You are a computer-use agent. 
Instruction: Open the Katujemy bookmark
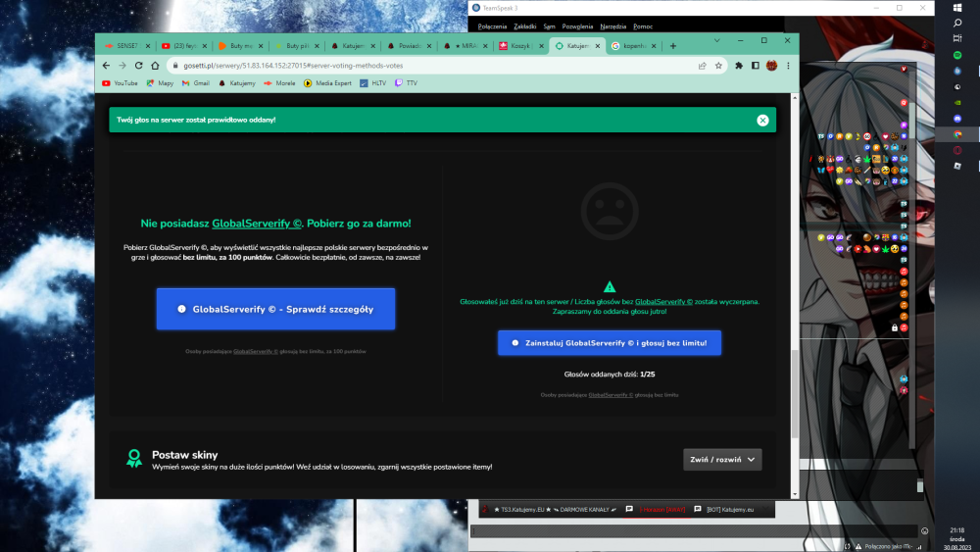237,83
